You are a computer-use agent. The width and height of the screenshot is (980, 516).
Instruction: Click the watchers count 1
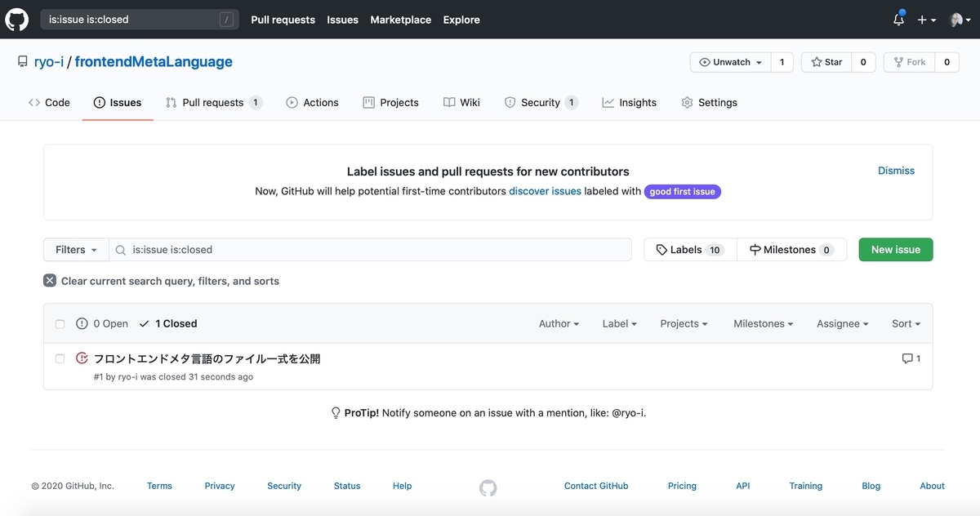click(x=782, y=62)
